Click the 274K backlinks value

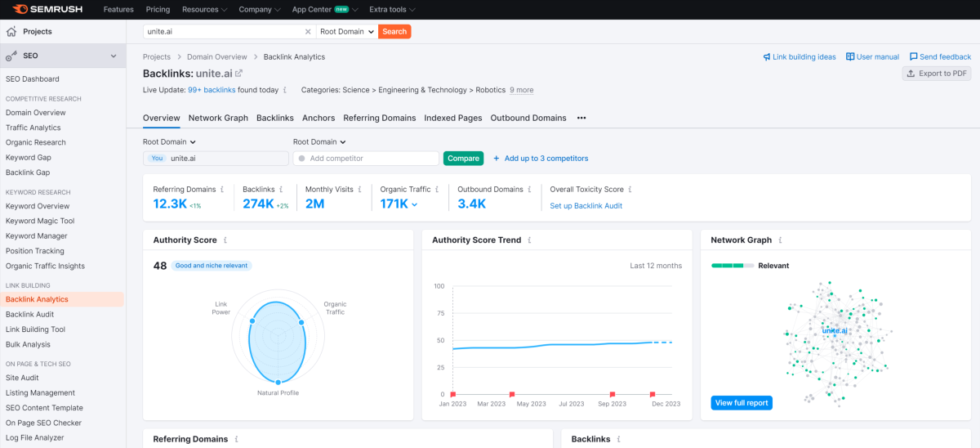tap(258, 204)
